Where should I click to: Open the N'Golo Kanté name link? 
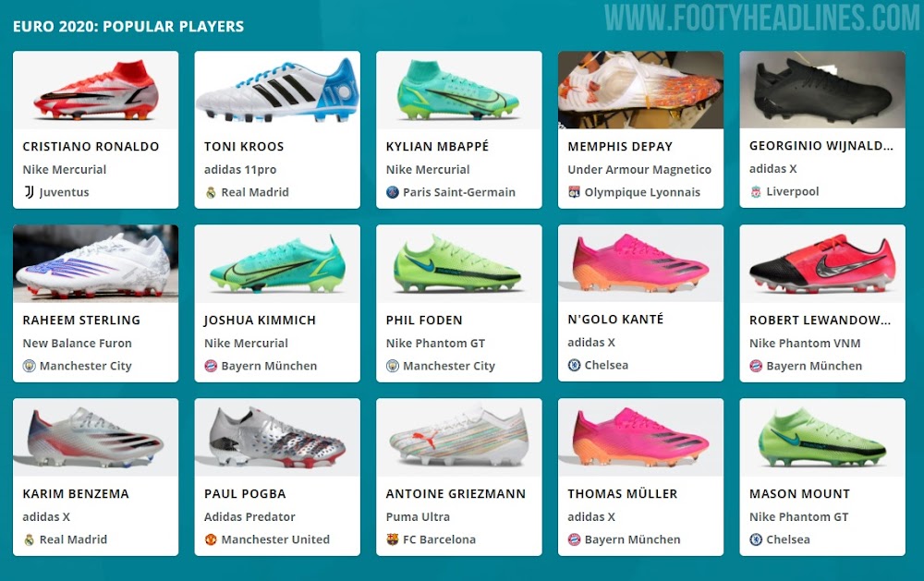click(615, 319)
